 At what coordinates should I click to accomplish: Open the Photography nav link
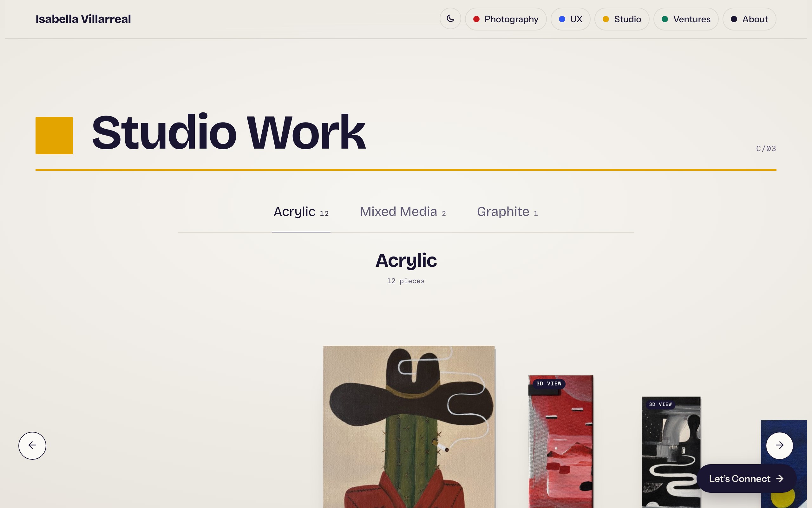[506, 19]
